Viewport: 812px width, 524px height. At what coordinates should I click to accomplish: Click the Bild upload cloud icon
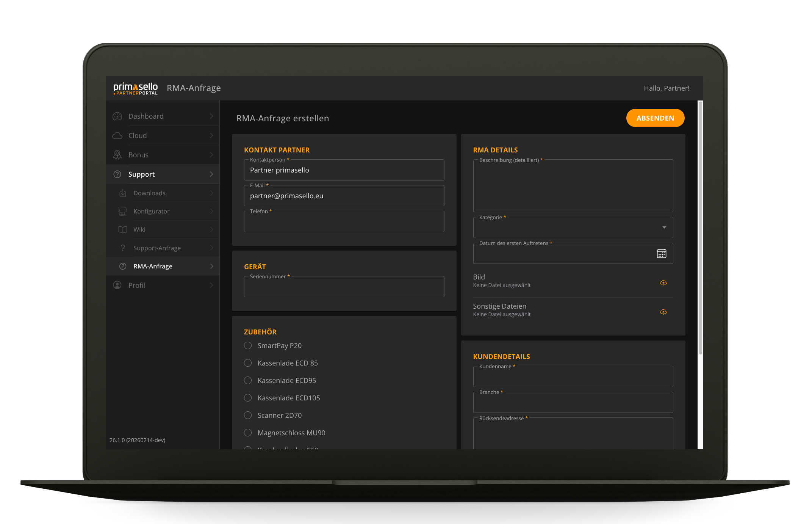click(663, 283)
